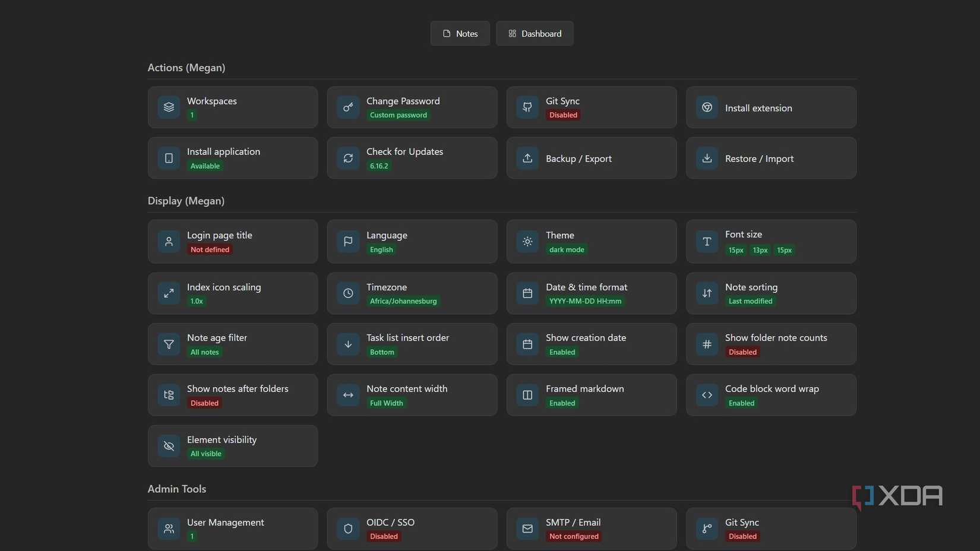Click the Note age filter funnel icon
Viewport: 980px width, 551px height.
[x=169, y=344]
